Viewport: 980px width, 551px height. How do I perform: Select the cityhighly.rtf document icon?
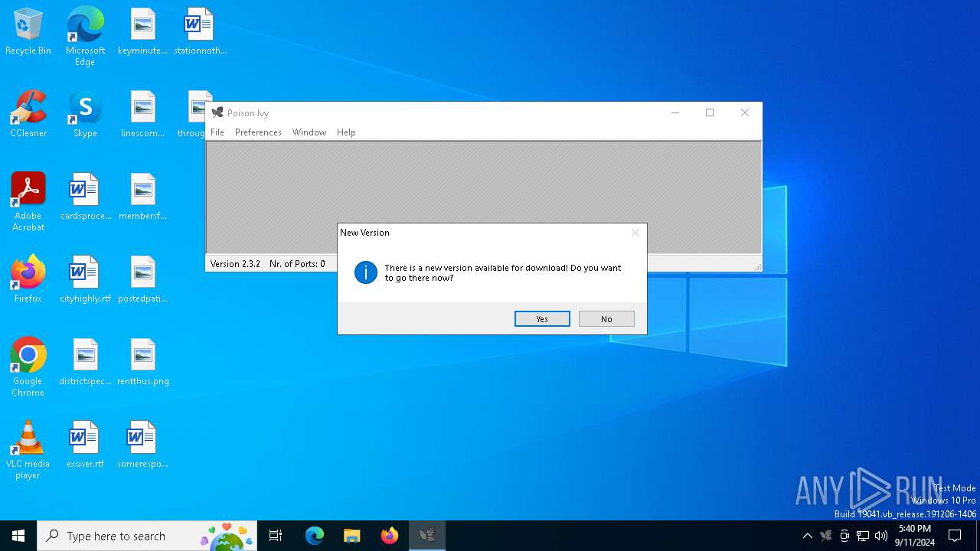click(x=85, y=279)
